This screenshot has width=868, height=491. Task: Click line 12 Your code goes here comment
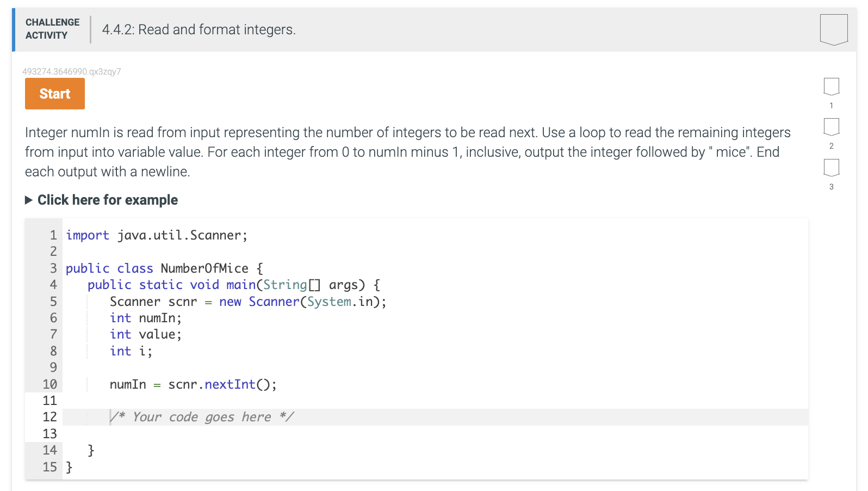point(202,416)
